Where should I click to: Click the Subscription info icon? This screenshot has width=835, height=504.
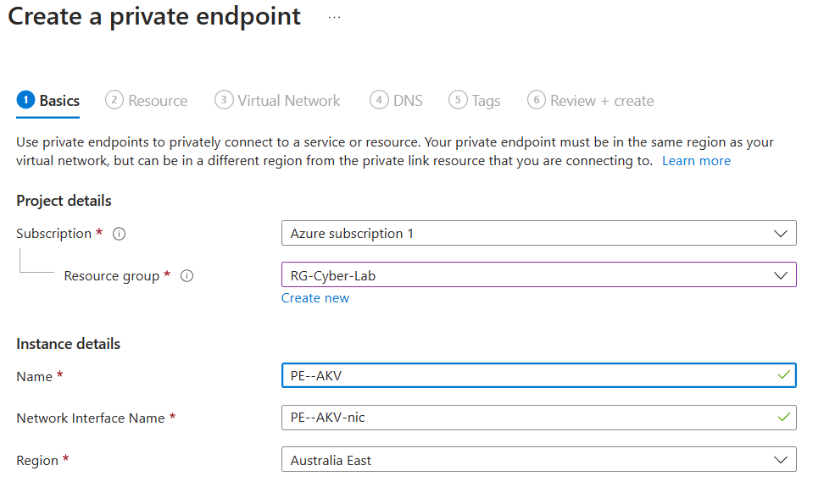120,234
